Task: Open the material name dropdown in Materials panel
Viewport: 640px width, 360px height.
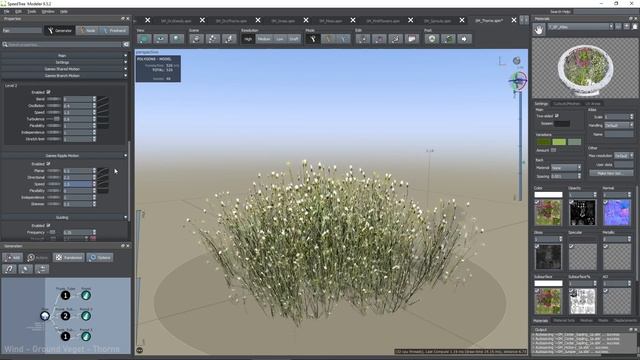Action: tap(580, 27)
